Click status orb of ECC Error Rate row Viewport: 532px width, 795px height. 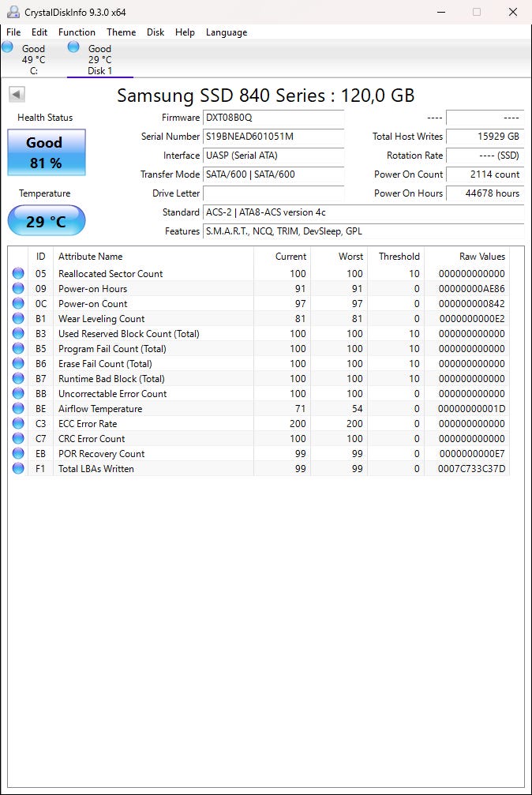(x=18, y=423)
